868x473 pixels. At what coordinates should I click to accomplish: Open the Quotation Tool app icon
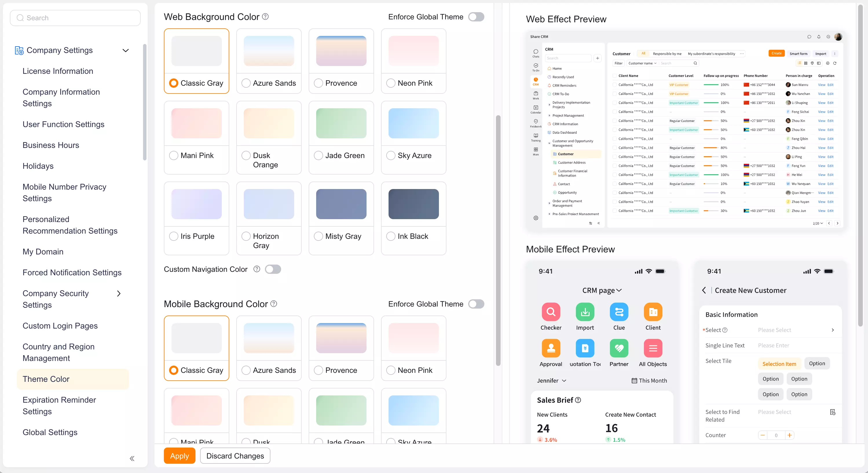pos(585,348)
